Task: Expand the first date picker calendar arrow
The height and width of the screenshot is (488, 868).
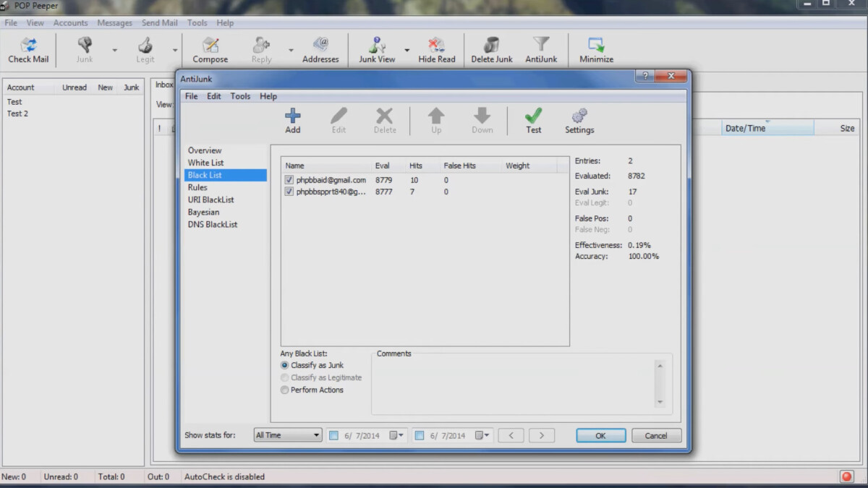Action: point(396,435)
